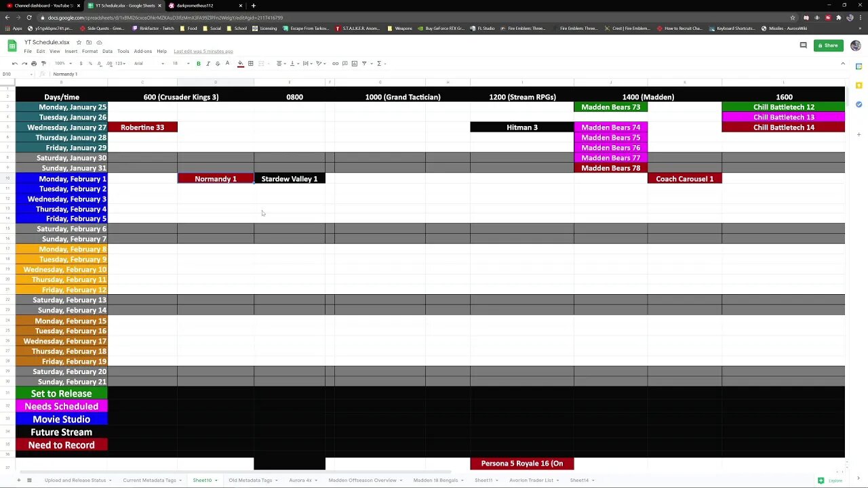Viewport: 868px width, 488px height.
Task: Click the Create a filter icon
Action: [x=364, y=64]
